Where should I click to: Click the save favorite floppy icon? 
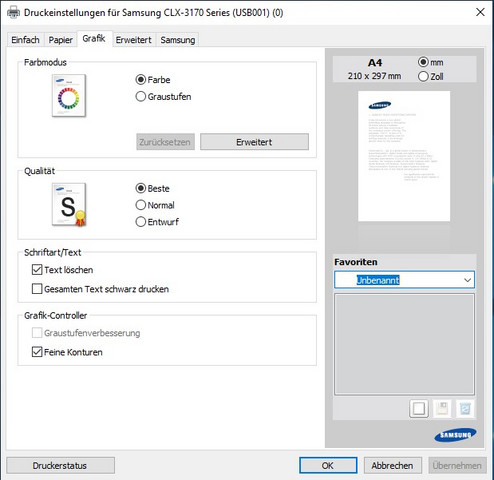tap(442, 408)
